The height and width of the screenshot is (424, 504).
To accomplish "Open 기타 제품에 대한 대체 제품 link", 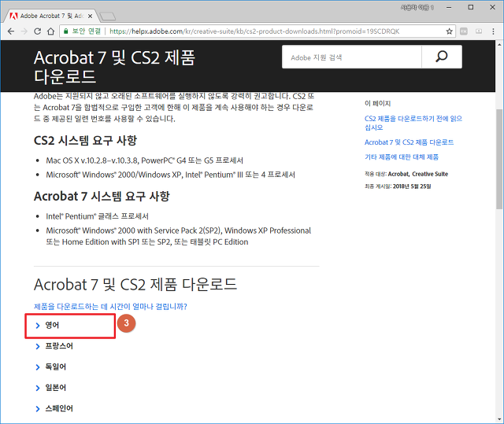I will point(402,157).
